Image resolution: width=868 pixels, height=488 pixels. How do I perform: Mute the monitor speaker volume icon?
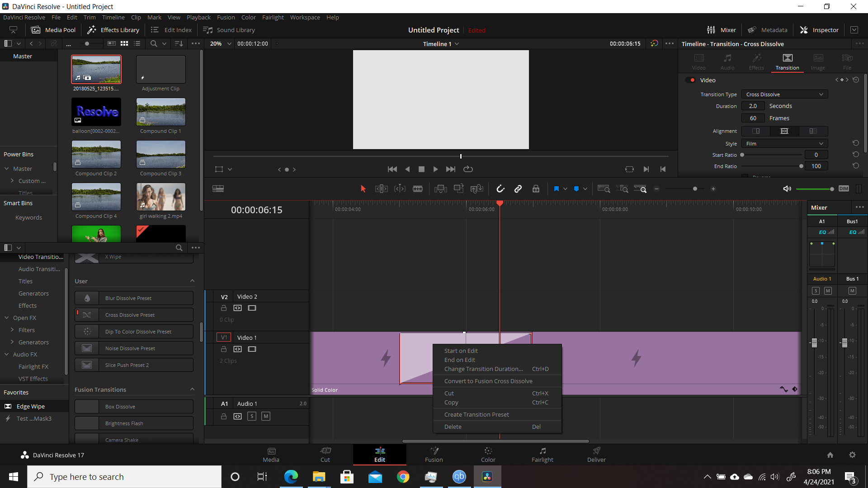point(787,189)
